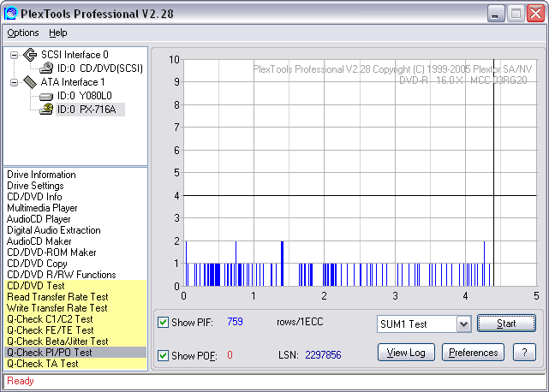Select SCSI Interface 0 in tree
The width and height of the screenshot is (549, 392).
pos(75,55)
